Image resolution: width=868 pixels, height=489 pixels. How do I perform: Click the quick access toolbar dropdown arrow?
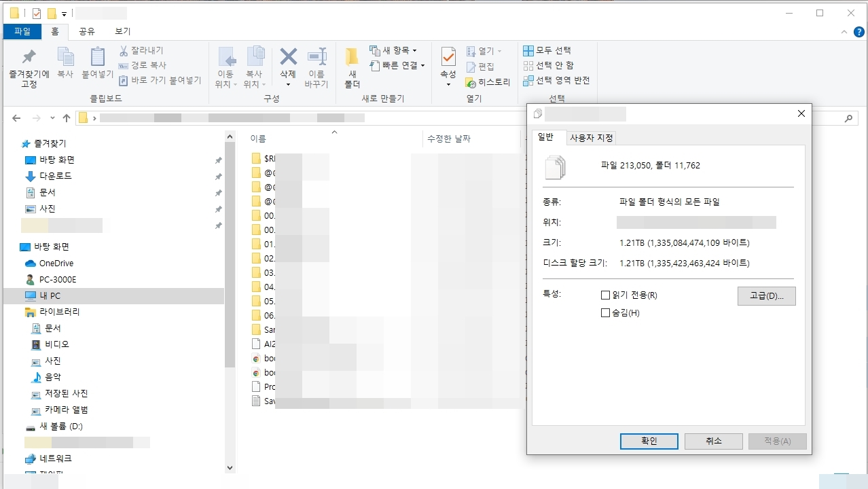pos(65,14)
